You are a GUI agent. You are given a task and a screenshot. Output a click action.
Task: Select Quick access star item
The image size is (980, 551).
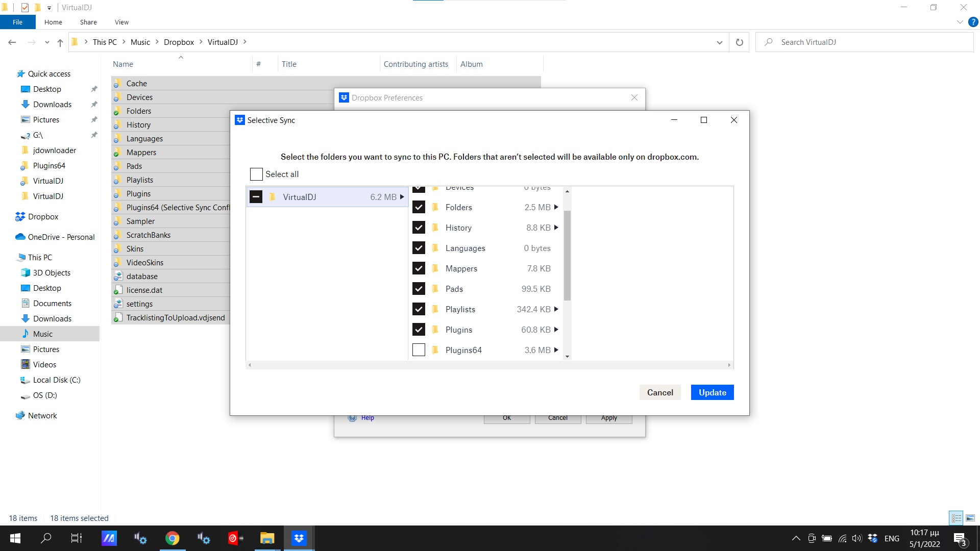[49, 74]
